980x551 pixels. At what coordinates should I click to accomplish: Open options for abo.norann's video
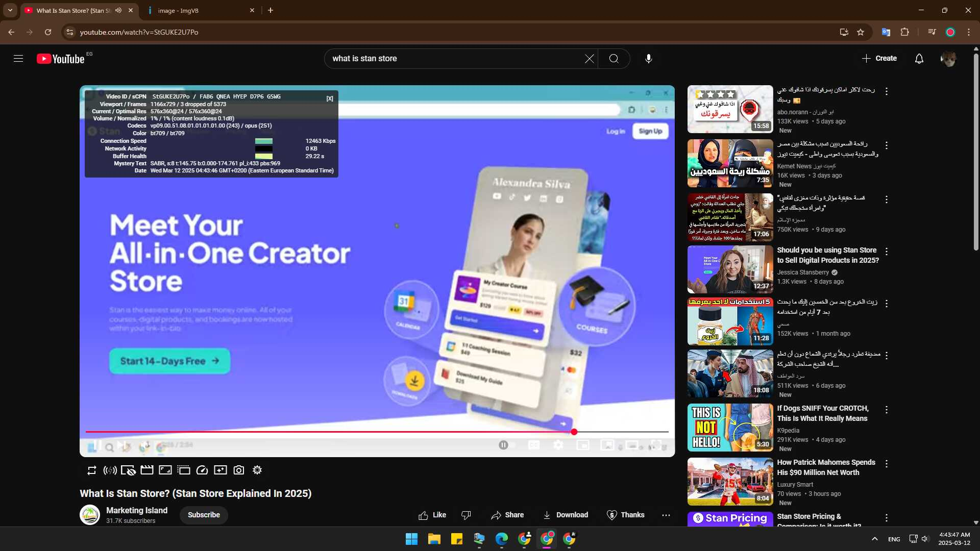click(x=887, y=91)
